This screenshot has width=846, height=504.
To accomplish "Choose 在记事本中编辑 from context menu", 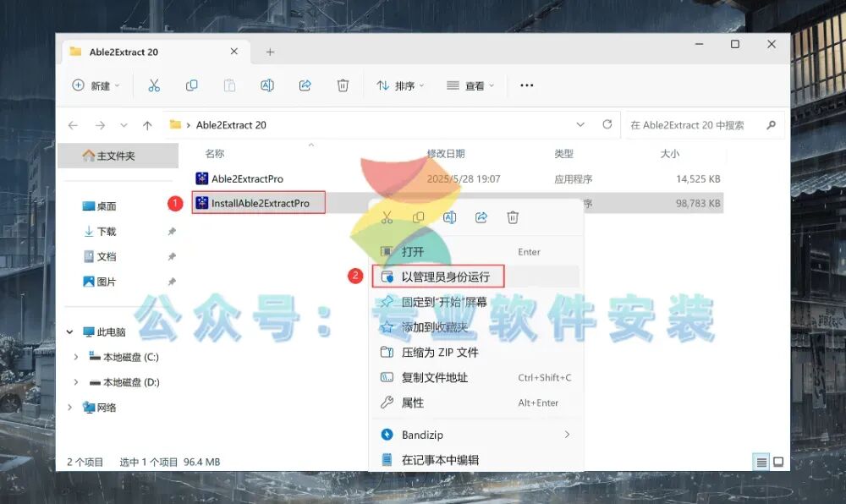I will click(x=475, y=460).
